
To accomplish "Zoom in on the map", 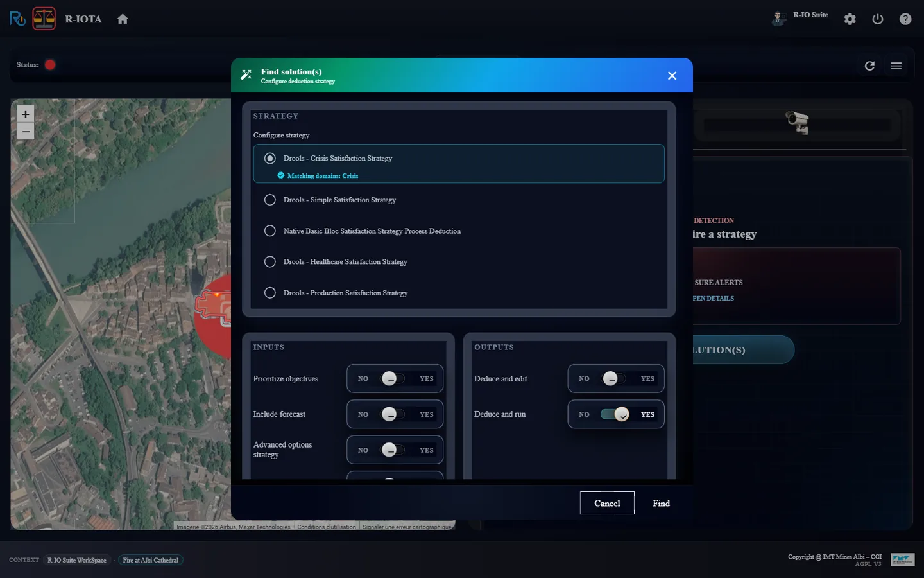I will coord(26,114).
